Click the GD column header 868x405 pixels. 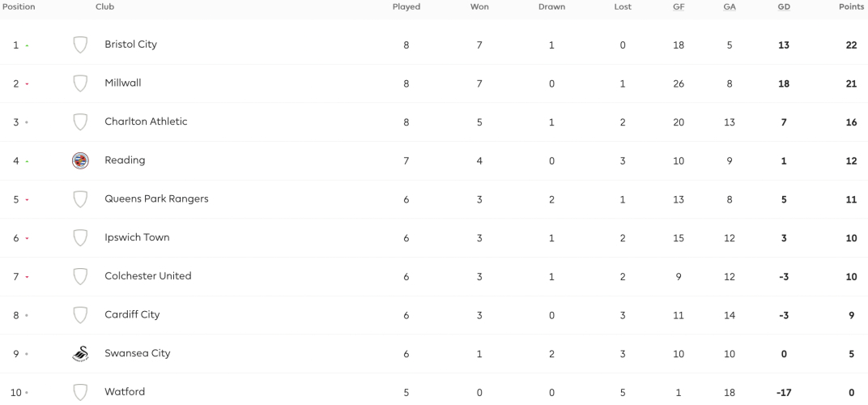pyautogui.click(x=783, y=6)
